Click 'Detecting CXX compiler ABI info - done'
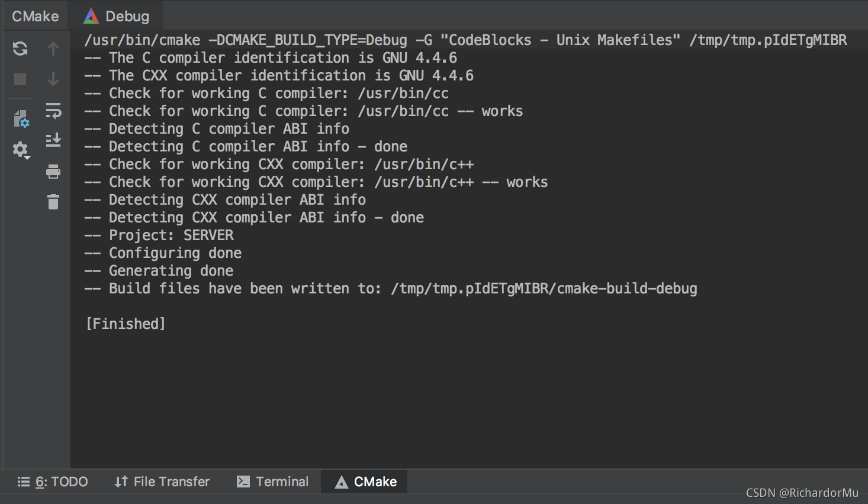The image size is (868, 504). tap(254, 217)
